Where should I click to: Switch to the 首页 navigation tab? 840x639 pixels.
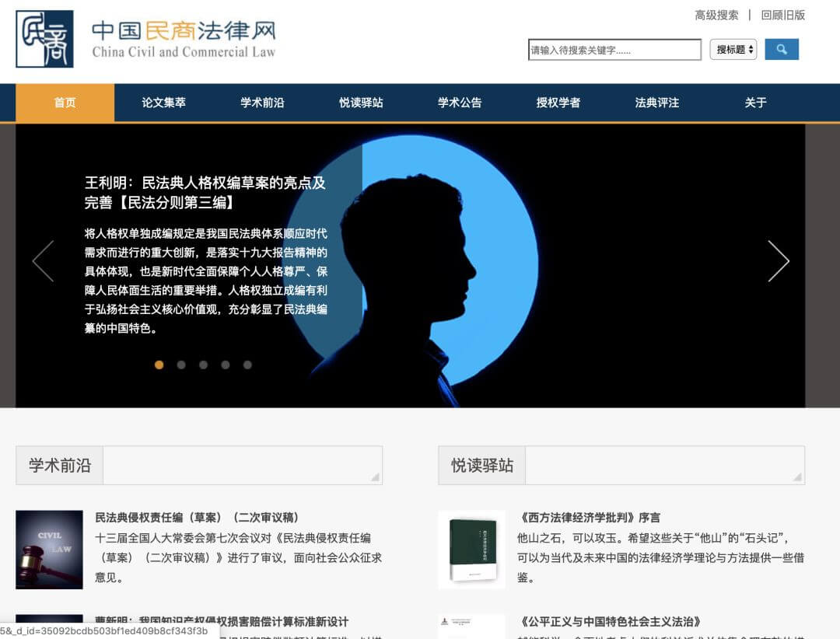(64, 102)
